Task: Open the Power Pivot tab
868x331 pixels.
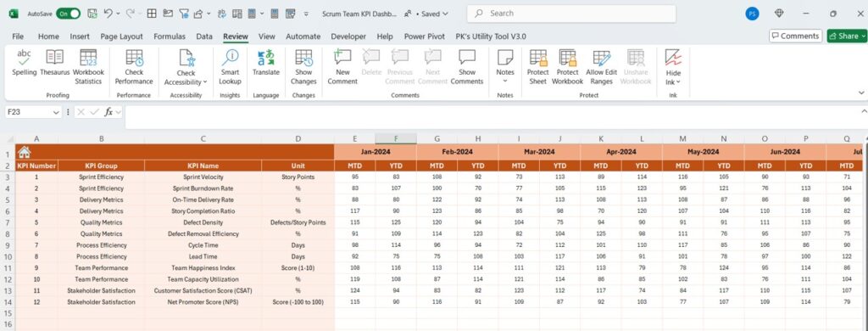Action: (424, 36)
